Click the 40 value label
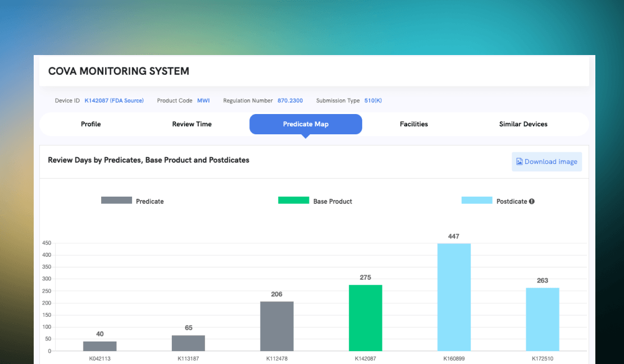The height and width of the screenshot is (364, 624). point(100,334)
